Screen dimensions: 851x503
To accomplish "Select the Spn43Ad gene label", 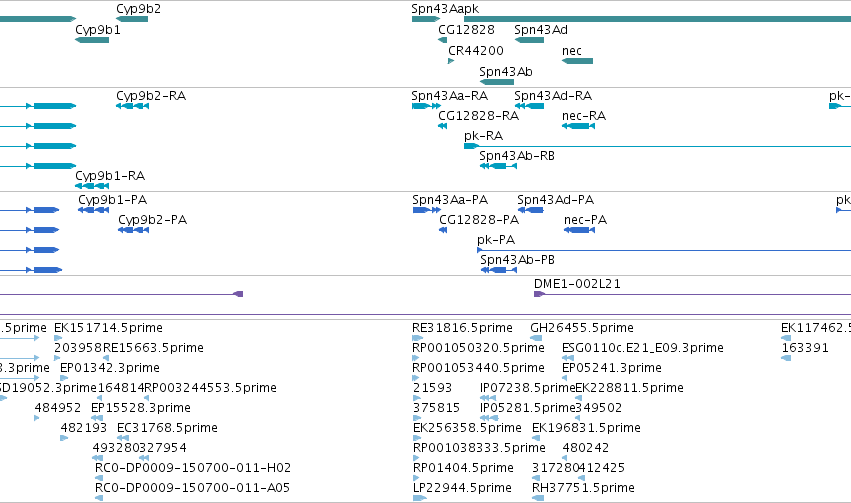I will pos(541,30).
